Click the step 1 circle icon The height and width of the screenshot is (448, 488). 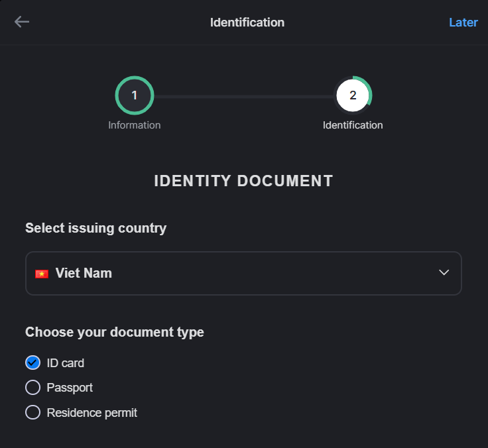click(x=135, y=95)
